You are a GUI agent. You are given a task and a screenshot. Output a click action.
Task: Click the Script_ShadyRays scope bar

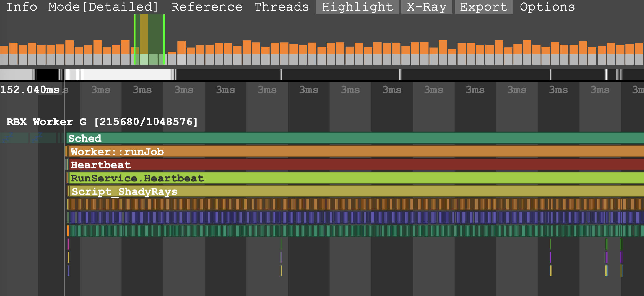332,191
